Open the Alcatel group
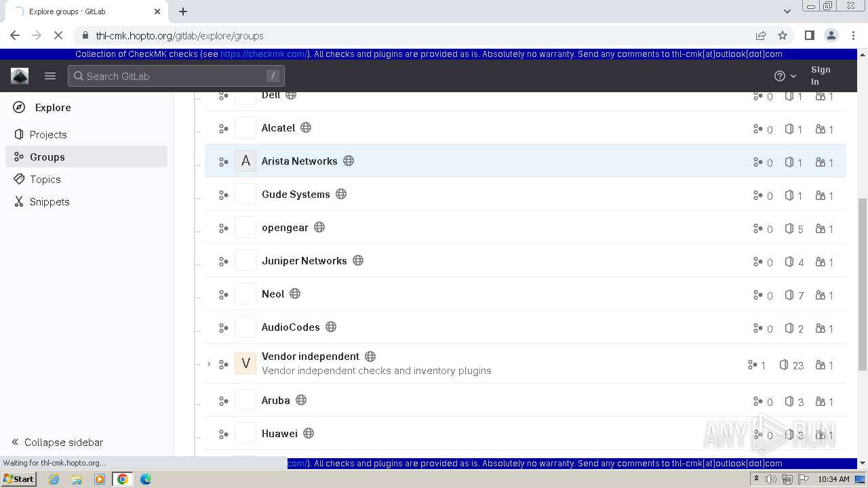 [x=279, y=127]
